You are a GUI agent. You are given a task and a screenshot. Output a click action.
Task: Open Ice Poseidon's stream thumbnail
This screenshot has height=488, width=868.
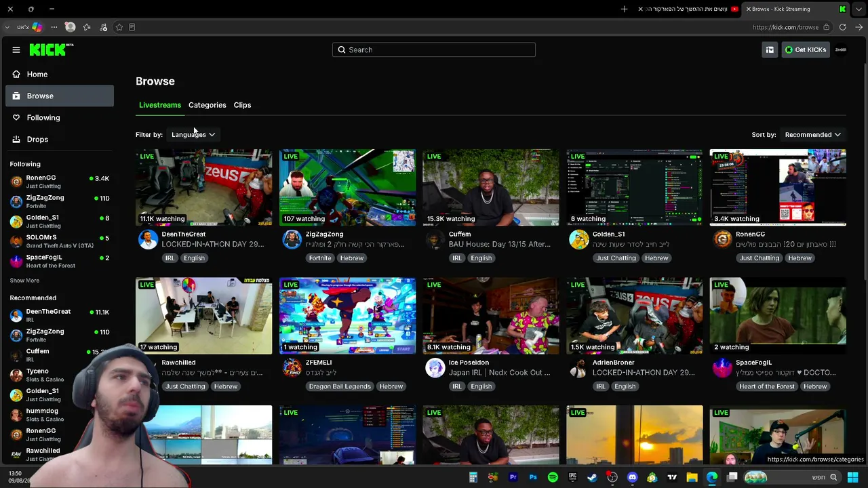pos(491,316)
